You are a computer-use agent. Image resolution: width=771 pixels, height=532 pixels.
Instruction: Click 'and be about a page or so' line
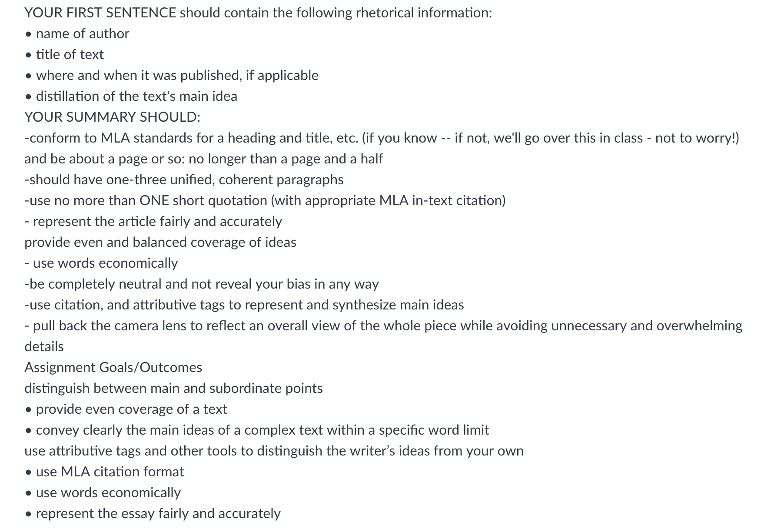point(203,159)
